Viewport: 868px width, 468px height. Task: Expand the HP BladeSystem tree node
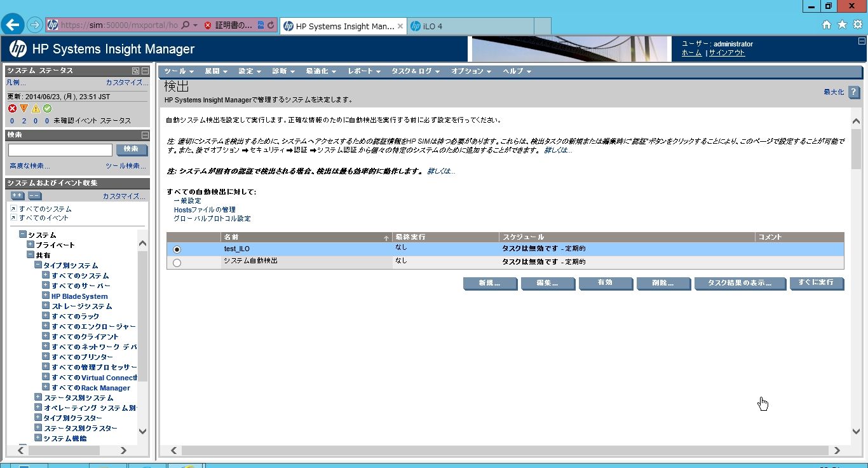(x=46, y=296)
